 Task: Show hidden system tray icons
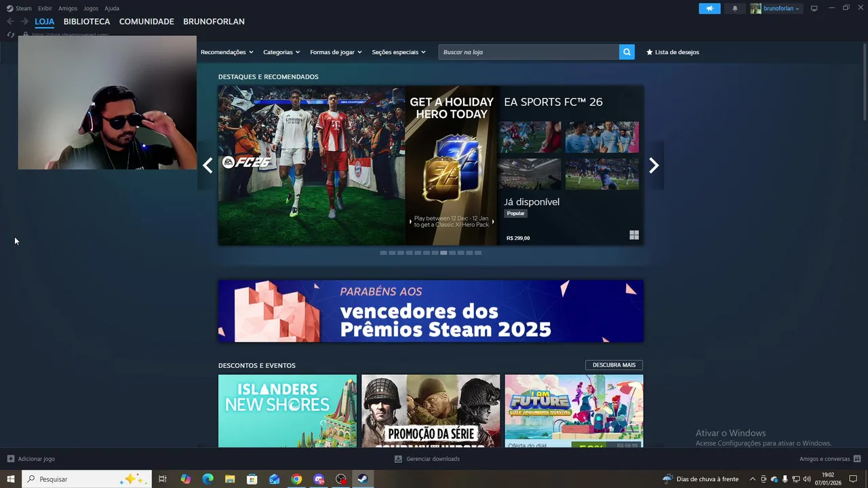click(752, 479)
